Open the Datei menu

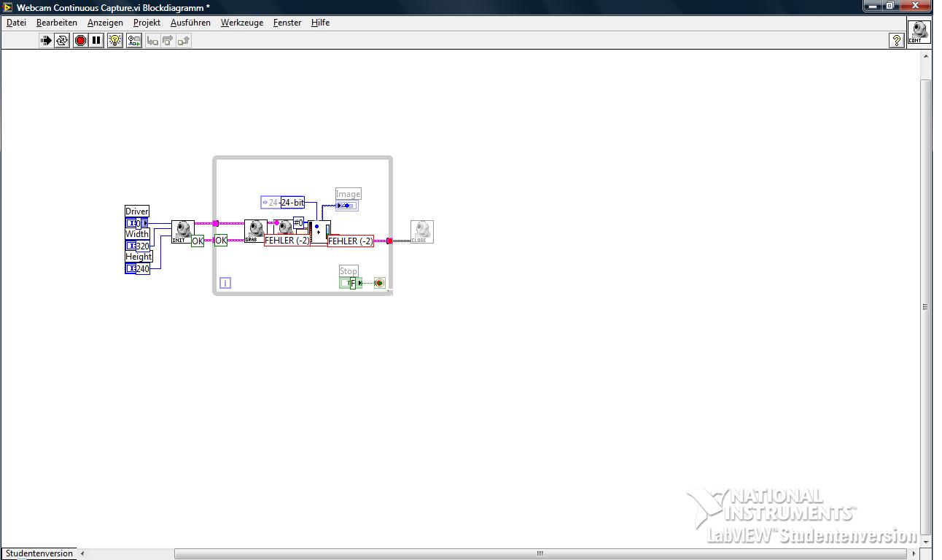tap(16, 23)
